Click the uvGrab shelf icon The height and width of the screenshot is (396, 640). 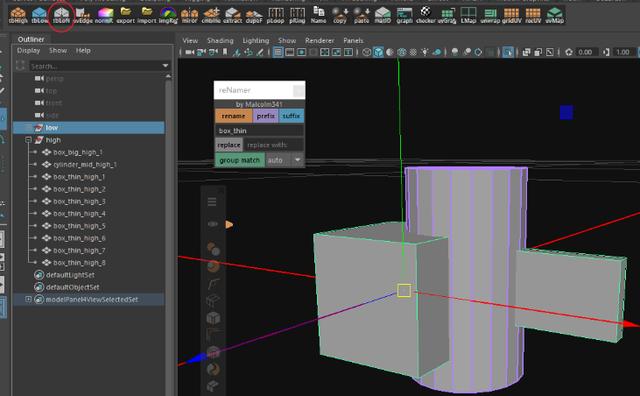coord(447,15)
